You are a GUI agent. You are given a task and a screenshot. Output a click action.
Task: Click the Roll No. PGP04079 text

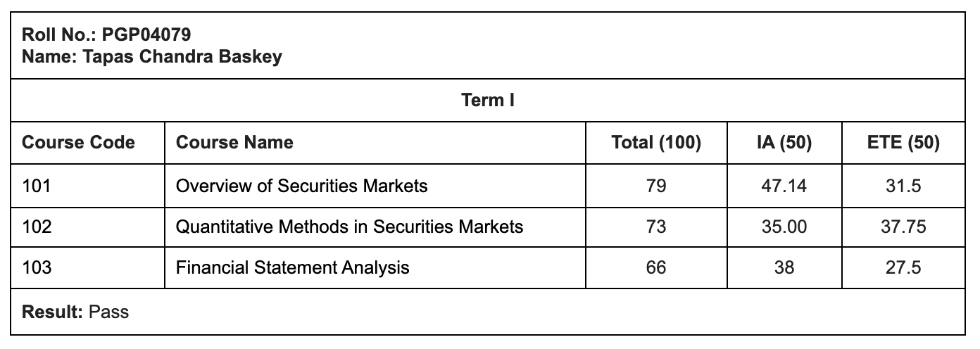pyautogui.click(x=107, y=35)
